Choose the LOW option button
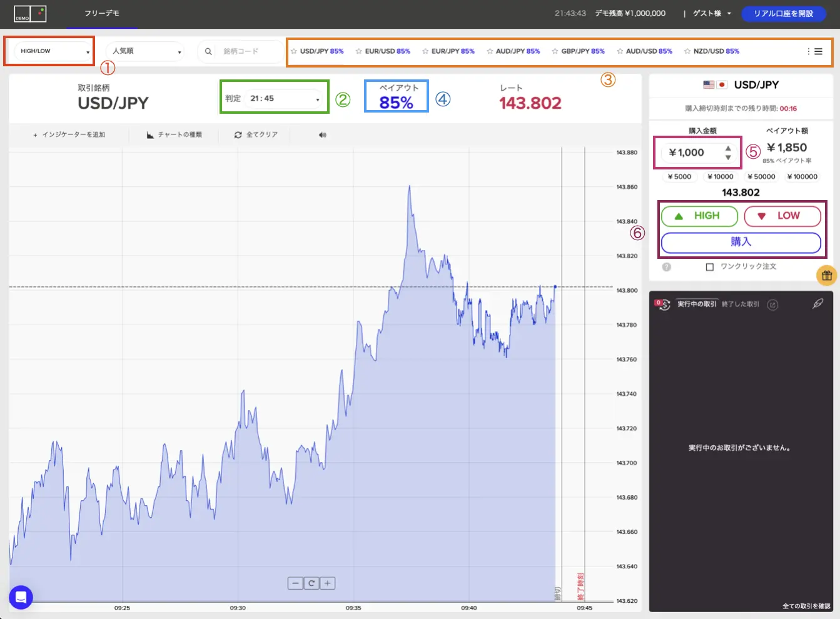This screenshot has width=840, height=619. click(782, 216)
